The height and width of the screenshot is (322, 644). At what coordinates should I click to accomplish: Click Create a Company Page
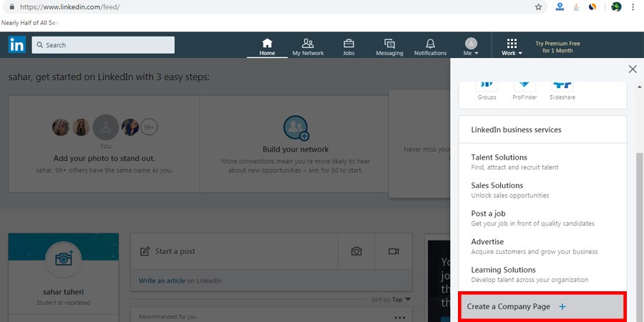point(542,306)
